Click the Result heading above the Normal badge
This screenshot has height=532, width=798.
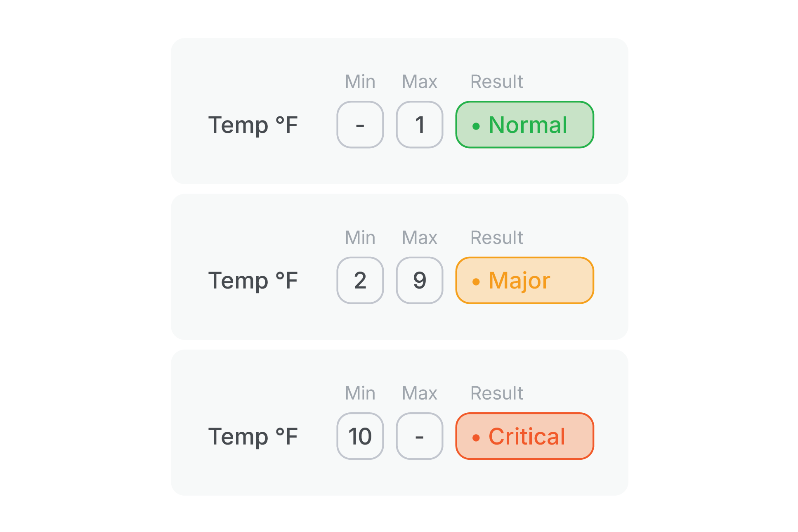tap(497, 82)
